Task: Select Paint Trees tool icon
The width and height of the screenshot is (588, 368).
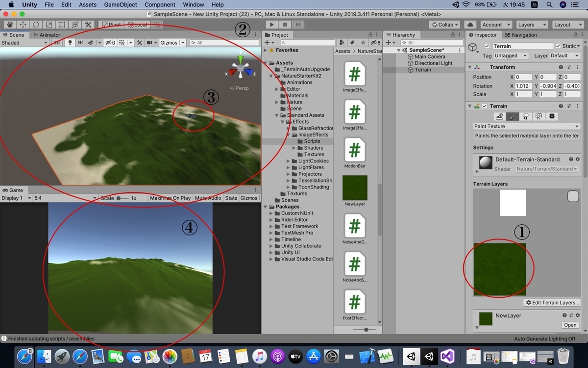Action: (526, 116)
